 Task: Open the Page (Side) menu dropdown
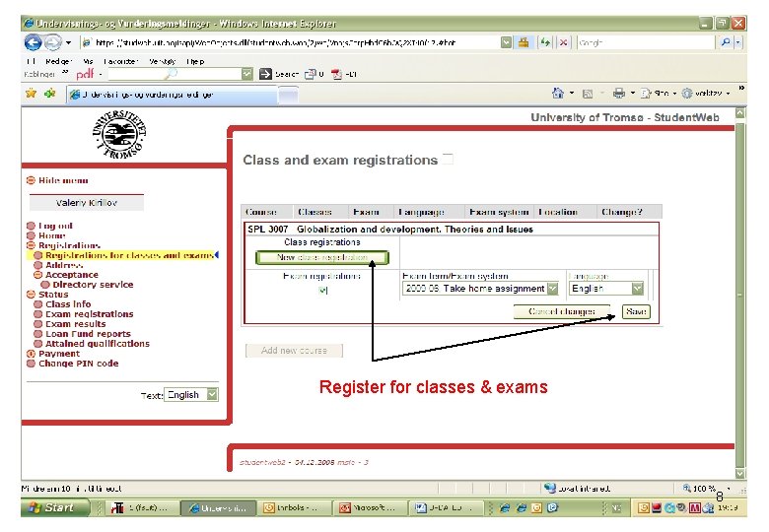(659, 93)
